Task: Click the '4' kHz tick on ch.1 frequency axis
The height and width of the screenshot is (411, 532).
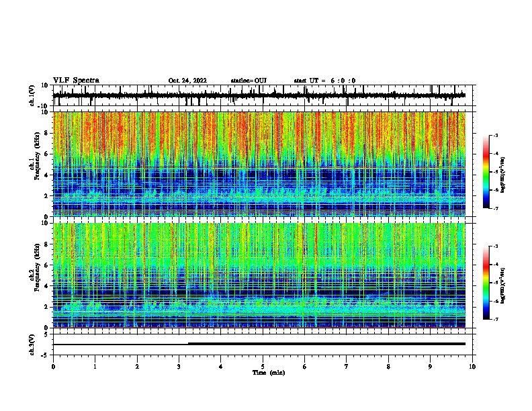Action: [x=46, y=175]
